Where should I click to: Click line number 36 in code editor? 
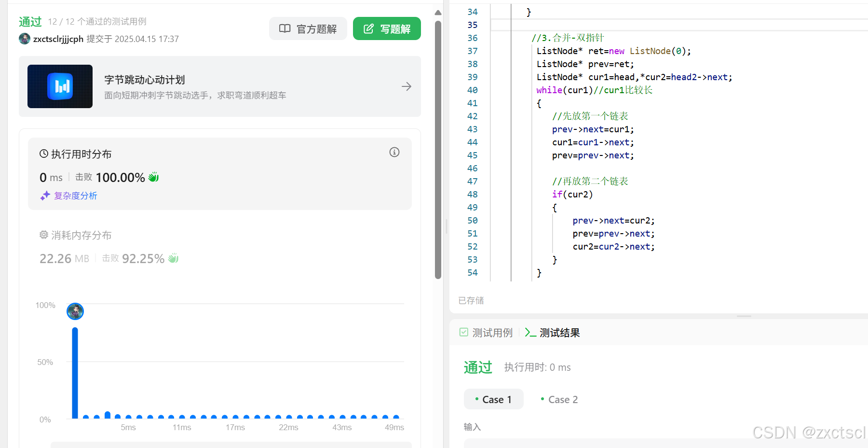[473, 38]
